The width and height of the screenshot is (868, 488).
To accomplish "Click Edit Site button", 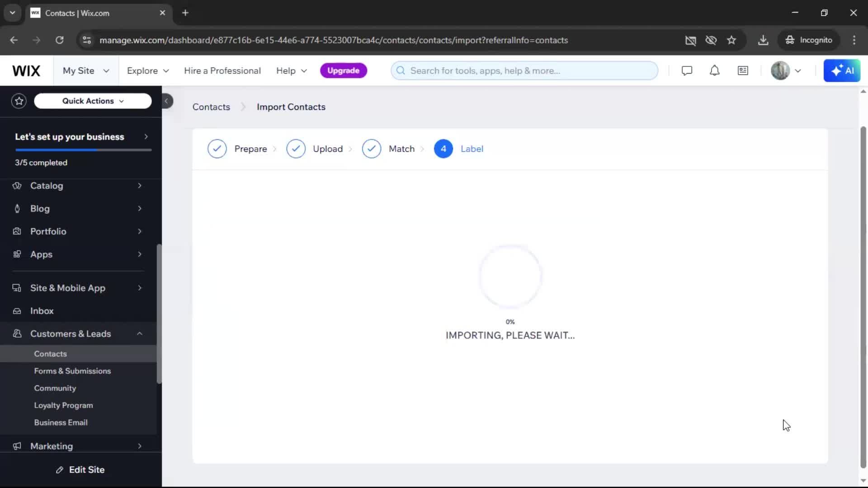I will 80,470.
